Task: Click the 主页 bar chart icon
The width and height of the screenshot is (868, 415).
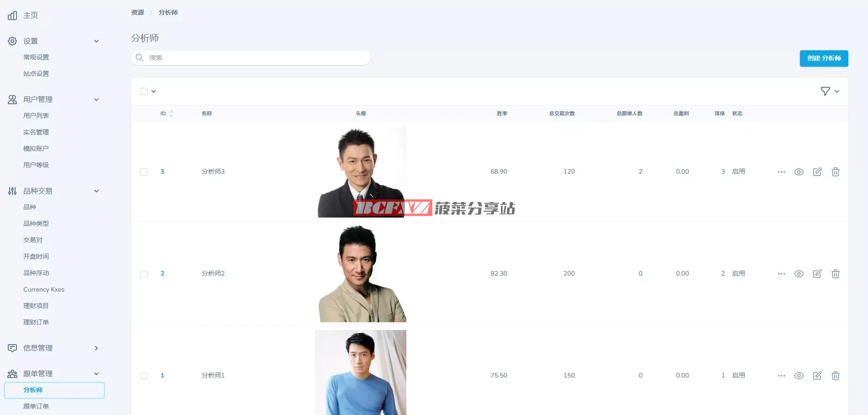Action: [12, 16]
